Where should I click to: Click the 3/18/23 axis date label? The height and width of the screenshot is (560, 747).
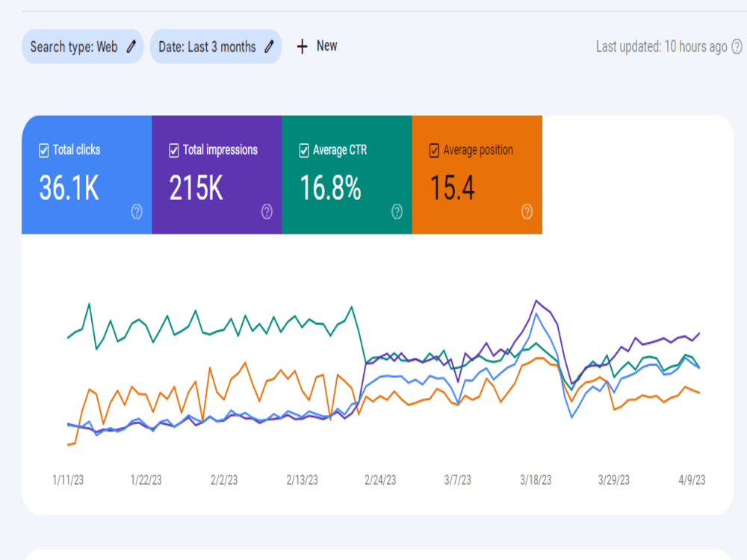point(536,480)
